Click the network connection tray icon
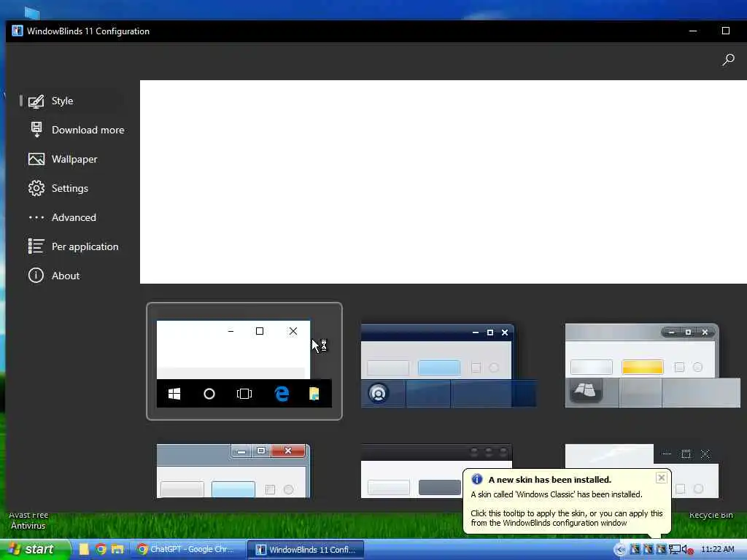The image size is (747, 560). (x=675, y=550)
